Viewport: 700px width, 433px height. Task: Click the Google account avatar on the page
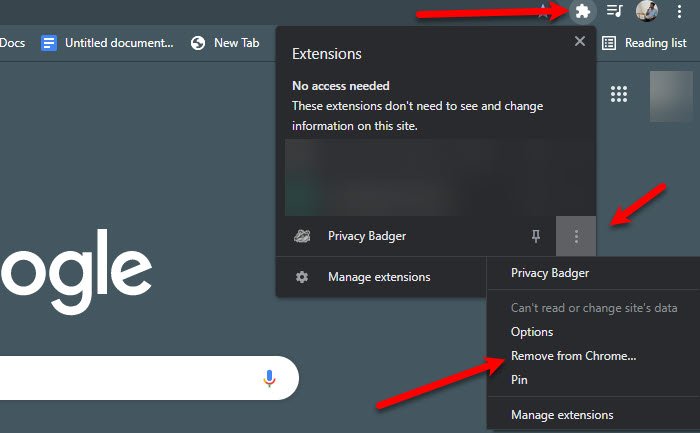tap(671, 96)
